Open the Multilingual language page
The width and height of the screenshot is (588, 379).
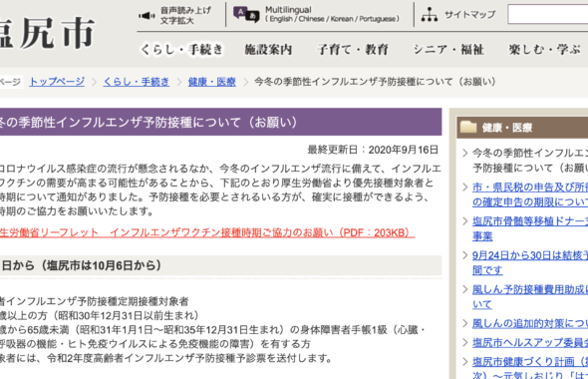tap(332, 14)
